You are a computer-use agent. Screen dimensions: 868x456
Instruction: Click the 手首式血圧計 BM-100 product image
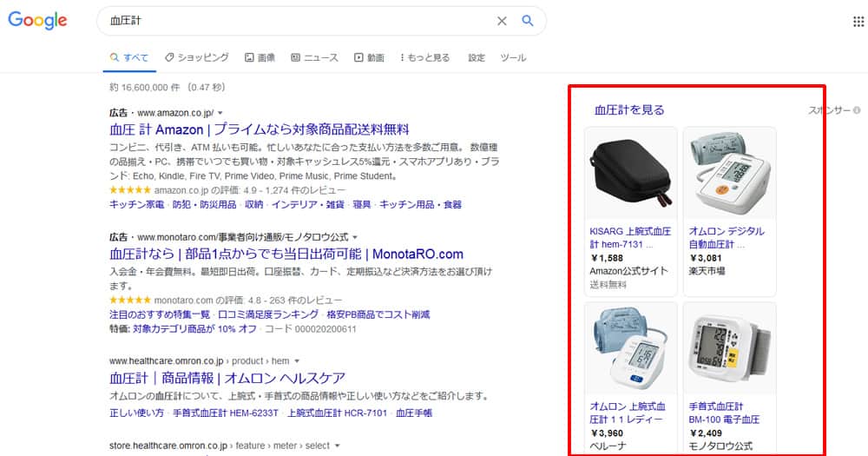pos(730,349)
